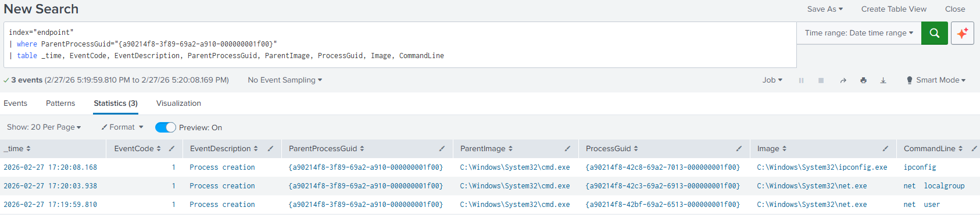Click inside the search query box
Viewport: 980px width, 218px height.
(400, 45)
